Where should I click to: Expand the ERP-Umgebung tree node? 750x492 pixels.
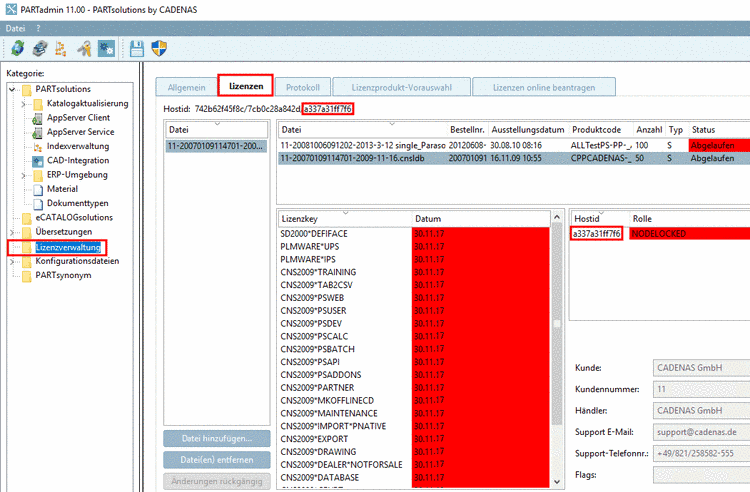[23, 175]
